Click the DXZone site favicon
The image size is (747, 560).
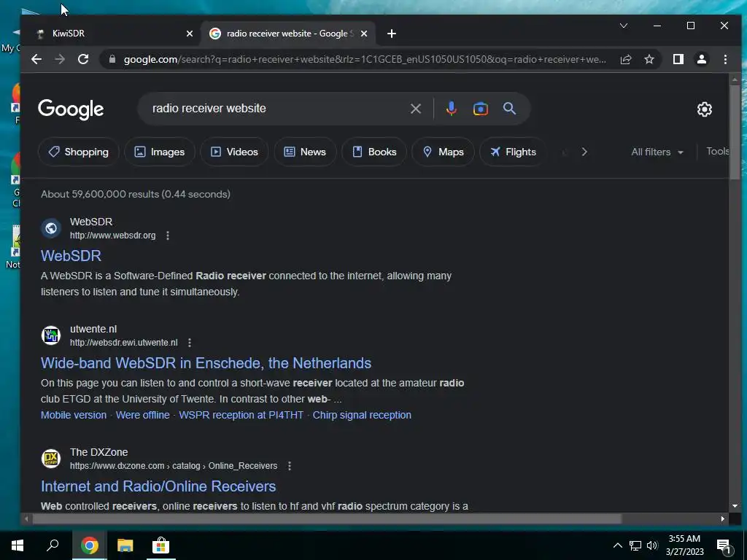point(51,459)
